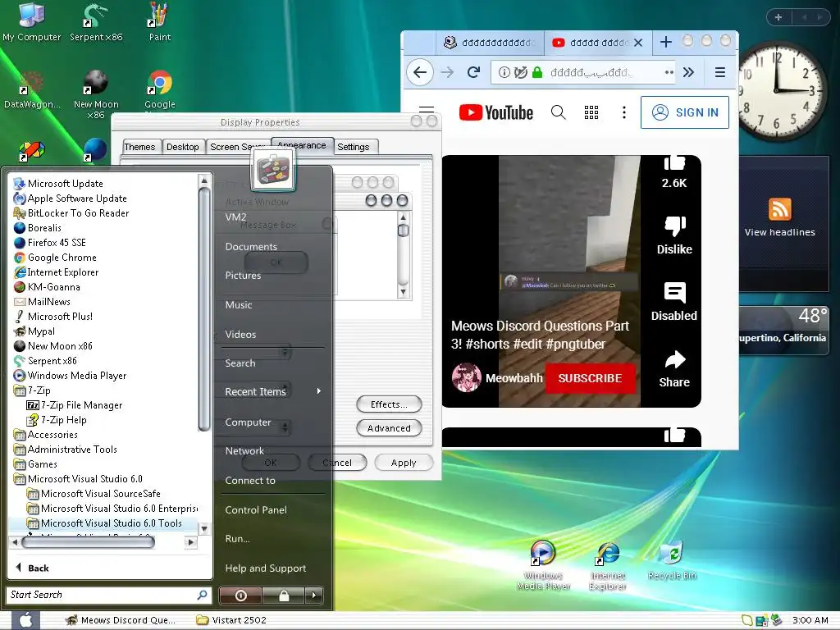840x630 pixels.
Task: Open Documents from start menu
Action: [251, 246]
